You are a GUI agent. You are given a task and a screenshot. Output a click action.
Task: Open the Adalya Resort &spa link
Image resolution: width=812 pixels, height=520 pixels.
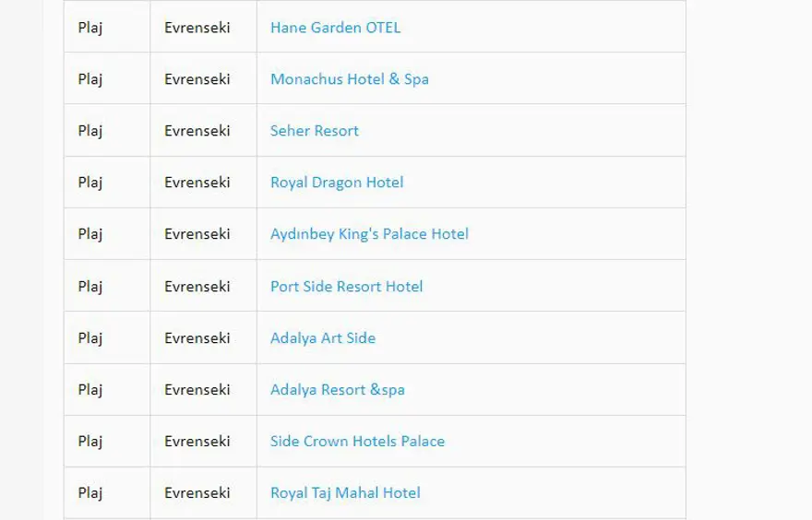point(337,390)
